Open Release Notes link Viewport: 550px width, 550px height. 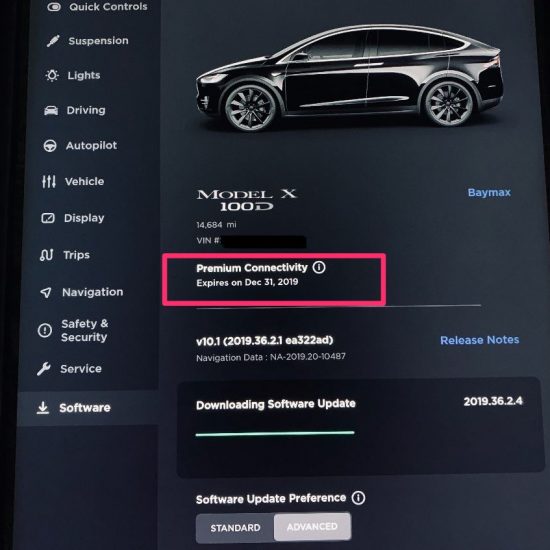(479, 340)
